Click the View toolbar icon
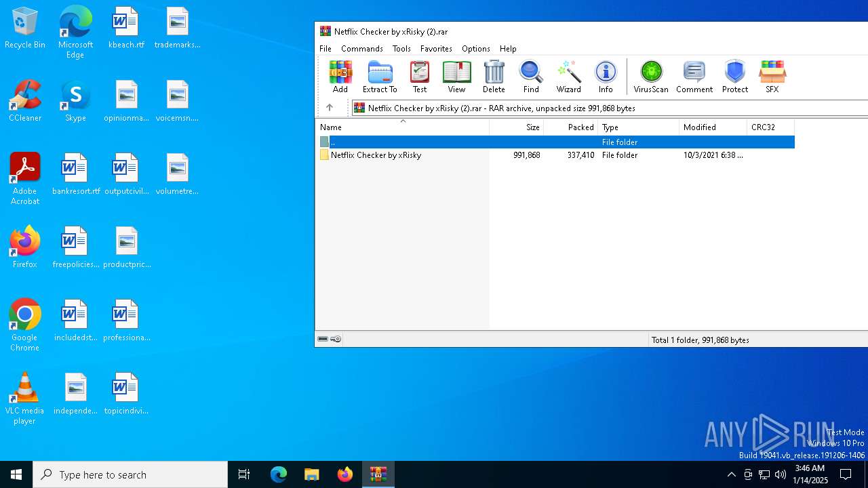Image resolution: width=868 pixels, height=488 pixels. [456, 77]
